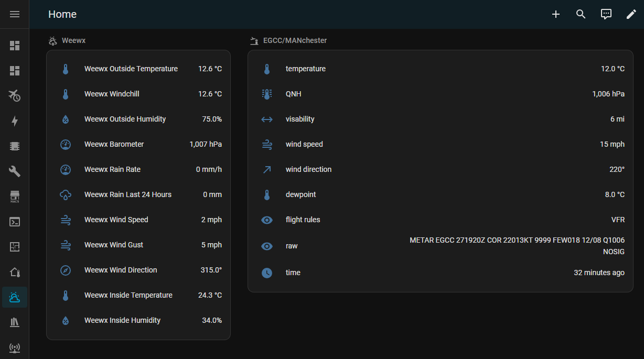This screenshot has height=359, width=644.
Task: Open the dewpoint entity label
Action: click(x=301, y=194)
